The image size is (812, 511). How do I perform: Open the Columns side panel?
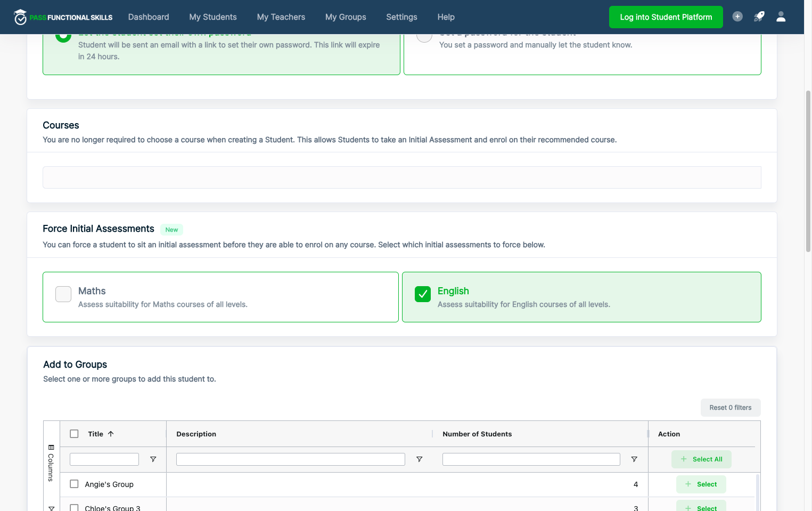[x=51, y=463]
